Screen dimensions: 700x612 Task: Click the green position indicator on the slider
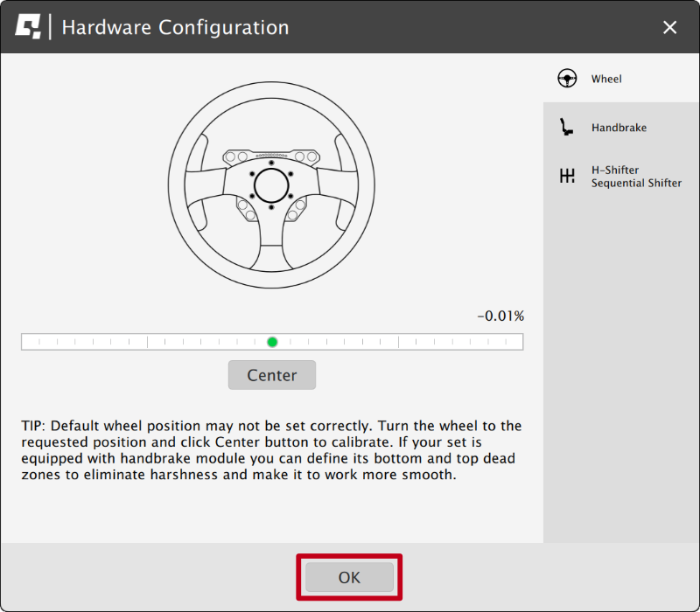[272, 341]
